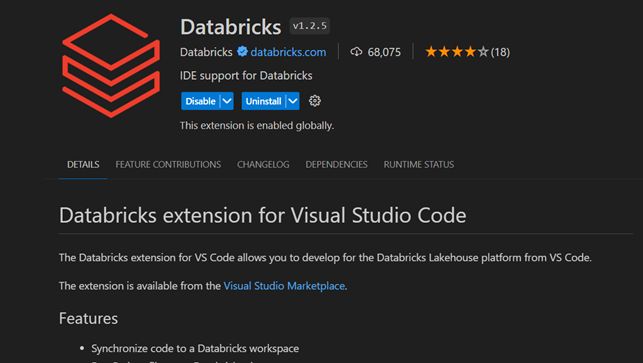Click the star rating icons

click(x=457, y=52)
